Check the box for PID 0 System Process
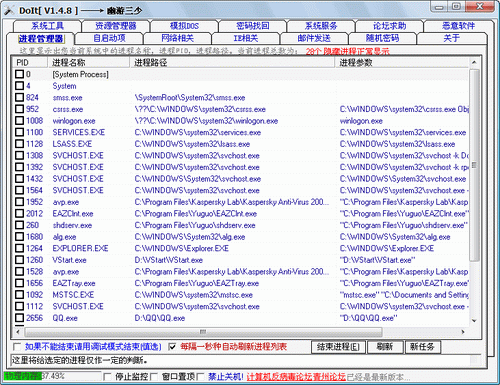 20,74
